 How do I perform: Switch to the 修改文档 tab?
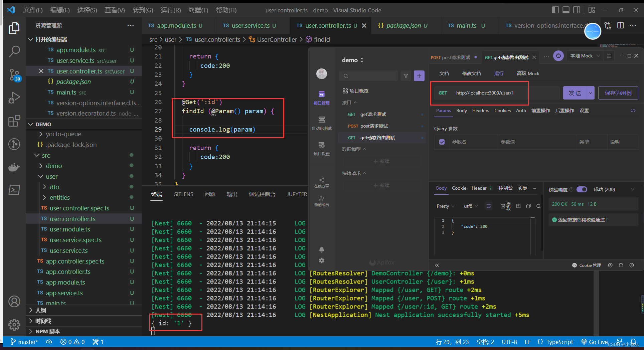472,73
